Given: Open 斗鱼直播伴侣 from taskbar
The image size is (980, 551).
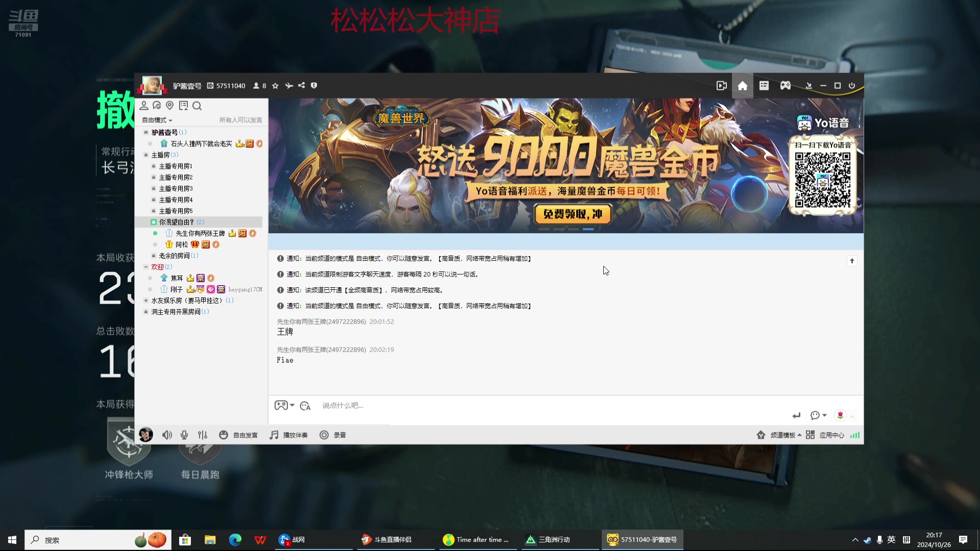Looking at the screenshot, I should 396,540.
